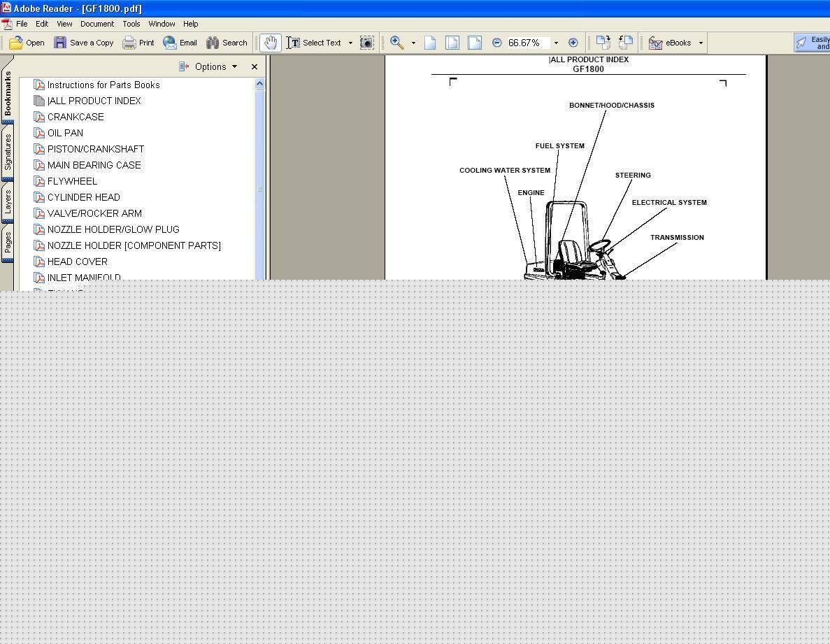Image resolution: width=830 pixels, height=644 pixels.
Task: Click the round minus zoom out button
Action: 496,43
